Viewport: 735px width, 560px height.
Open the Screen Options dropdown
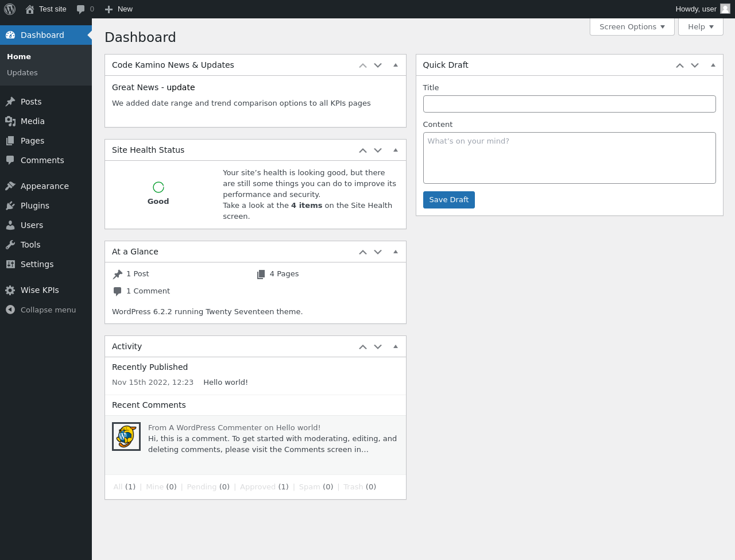point(632,27)
